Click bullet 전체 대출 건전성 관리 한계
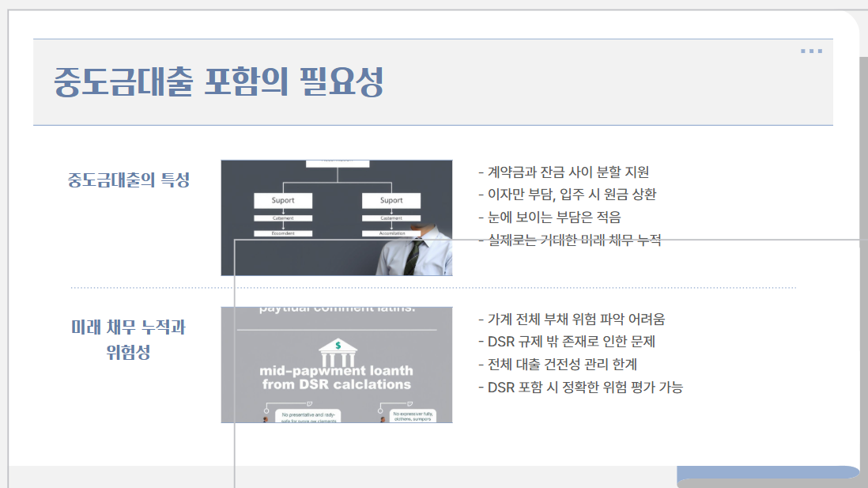 (558, 365)
